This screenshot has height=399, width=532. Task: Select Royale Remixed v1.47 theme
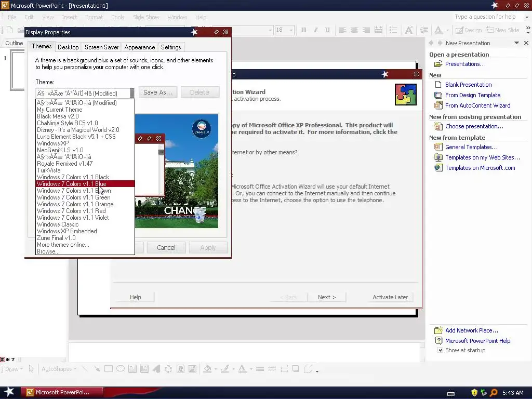(85, 164)
